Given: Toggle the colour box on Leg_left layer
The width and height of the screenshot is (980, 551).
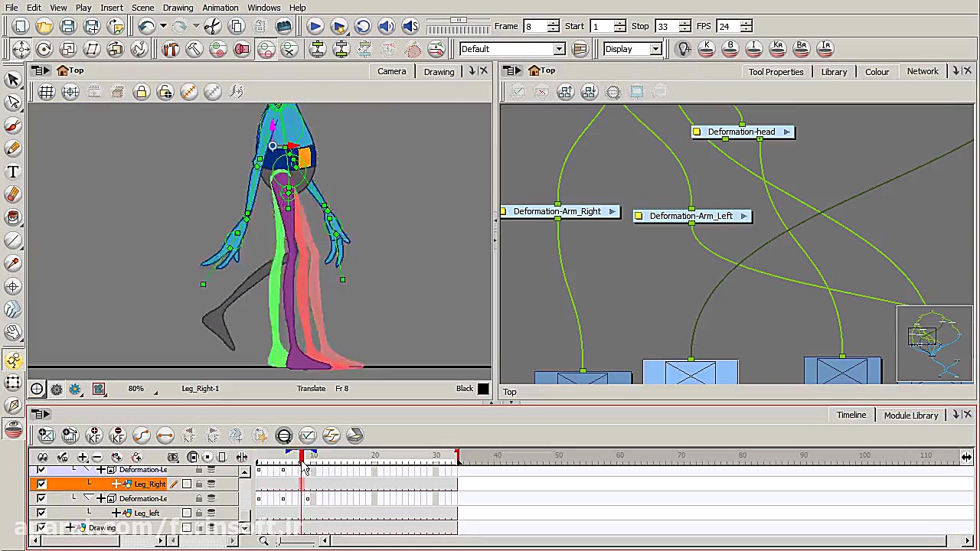Looking at the screenshot, I should [187, 513].
